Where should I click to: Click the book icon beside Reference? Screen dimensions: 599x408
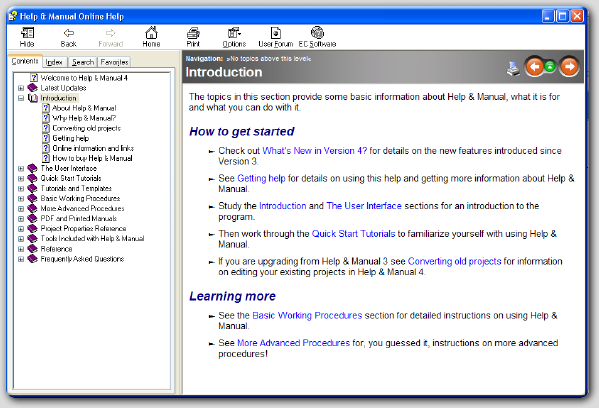point(32,249)
